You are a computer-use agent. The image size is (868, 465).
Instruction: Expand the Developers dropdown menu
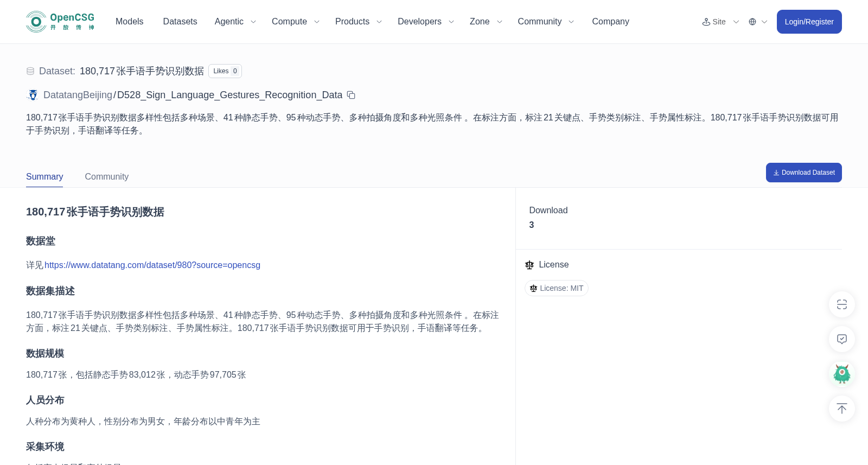426,22
